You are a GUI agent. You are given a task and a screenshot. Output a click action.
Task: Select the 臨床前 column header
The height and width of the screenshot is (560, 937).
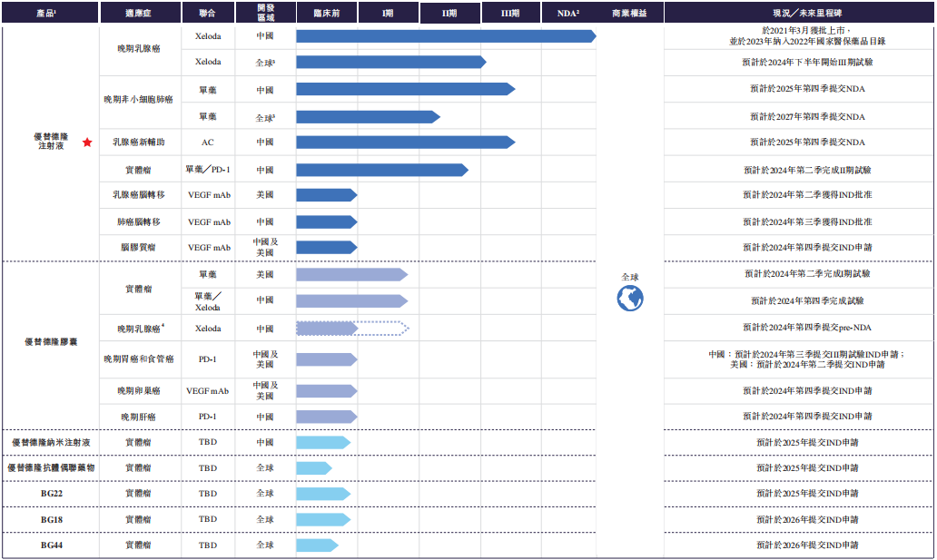pyautogui.click(x=326, y=13)
